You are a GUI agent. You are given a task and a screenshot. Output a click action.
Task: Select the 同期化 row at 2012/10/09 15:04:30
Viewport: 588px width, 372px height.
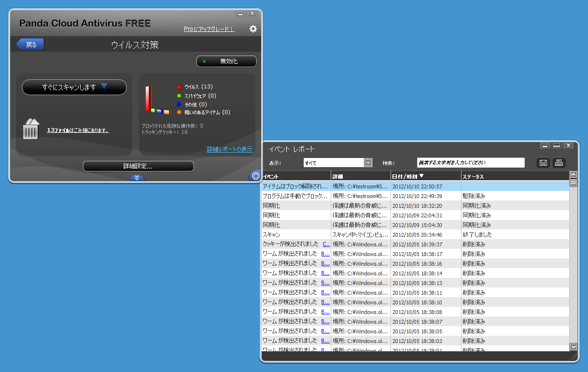pos(415,225)
